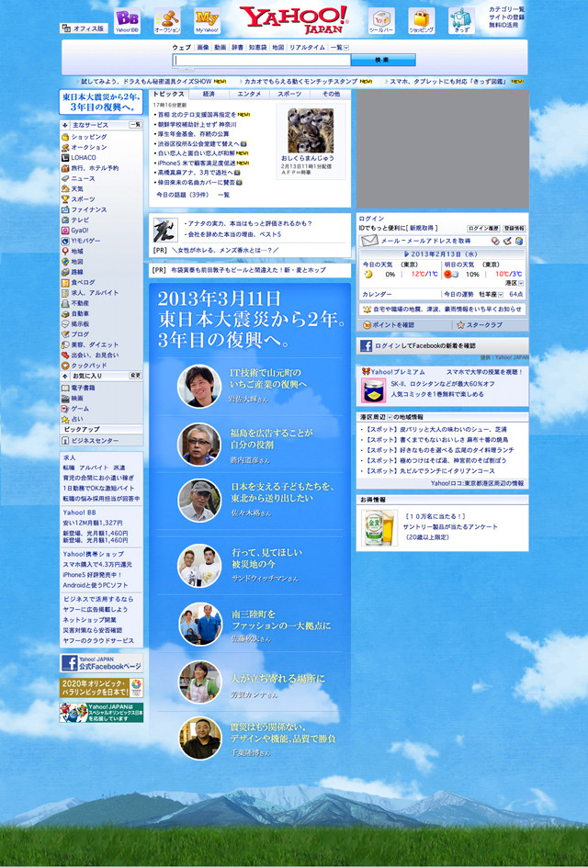Click the 東日本大震災から2年 sidebar banner
This screenshot has width=588, height=868.
(101, 102)
